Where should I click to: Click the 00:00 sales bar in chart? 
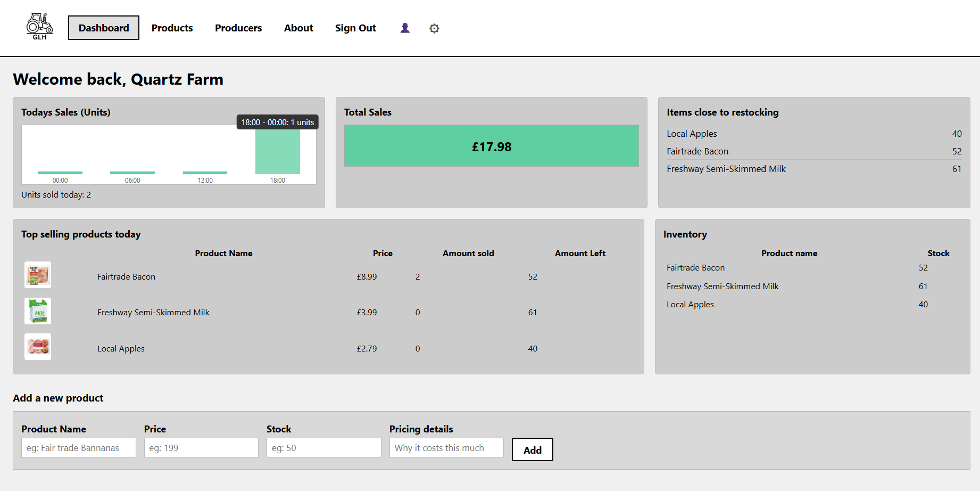tap(60, 173)
